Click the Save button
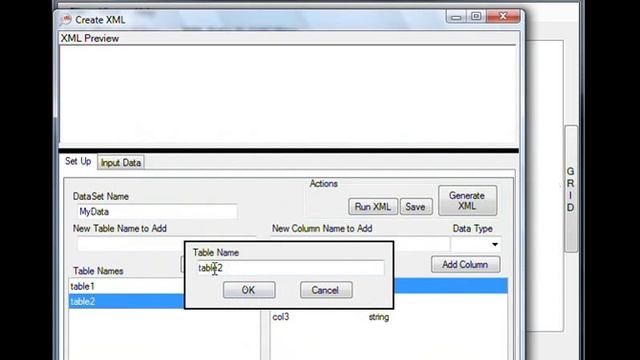 coord(416,207)
